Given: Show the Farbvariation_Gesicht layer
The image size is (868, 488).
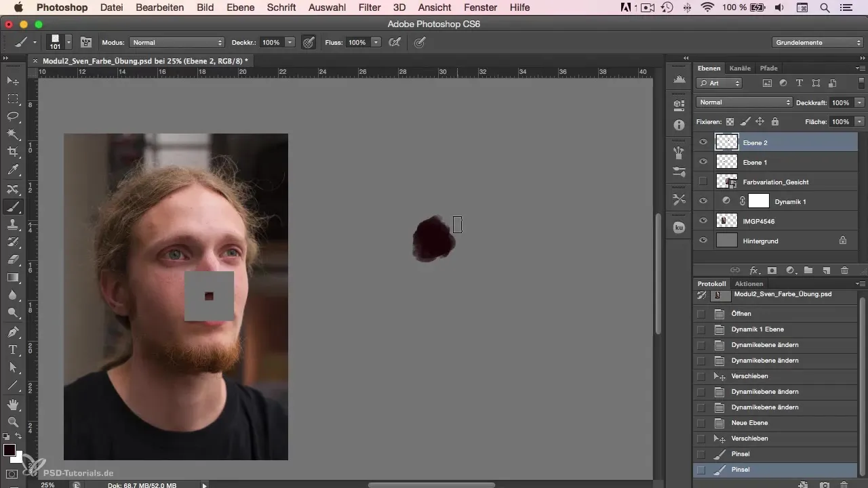Looking at the screenshot, I should pos(703,182).
